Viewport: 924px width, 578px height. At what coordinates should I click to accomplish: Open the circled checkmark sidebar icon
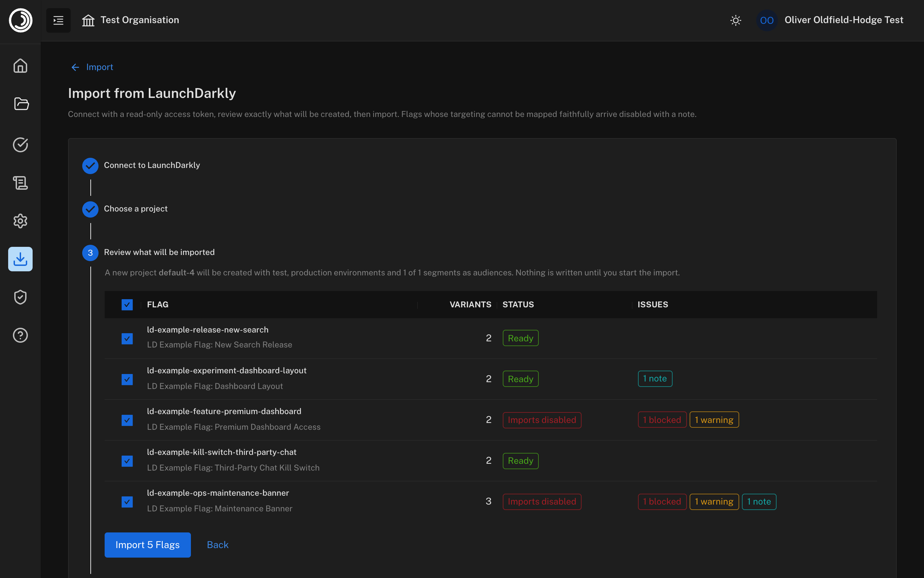[20, 144]
